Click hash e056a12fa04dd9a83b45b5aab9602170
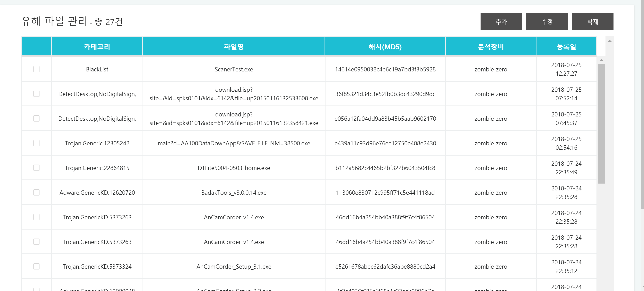Viewport: 644px width, 291px height. [x=385, y=119]
